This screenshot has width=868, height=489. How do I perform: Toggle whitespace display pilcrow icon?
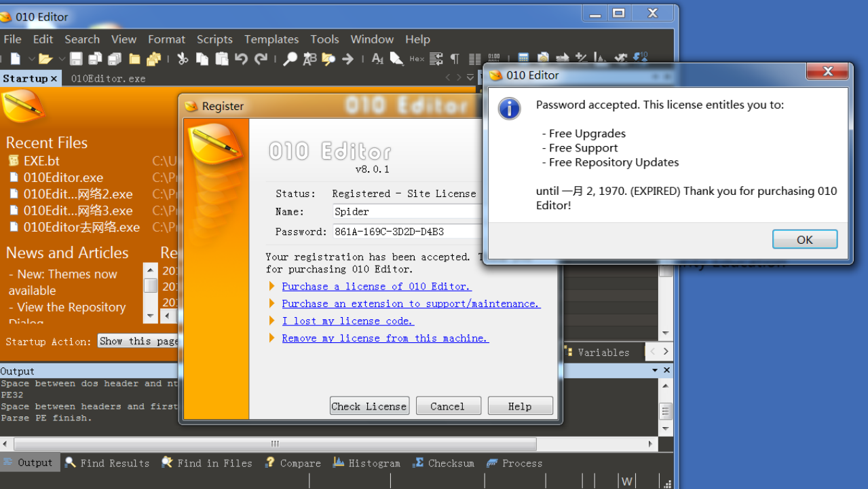click(455, 59)
